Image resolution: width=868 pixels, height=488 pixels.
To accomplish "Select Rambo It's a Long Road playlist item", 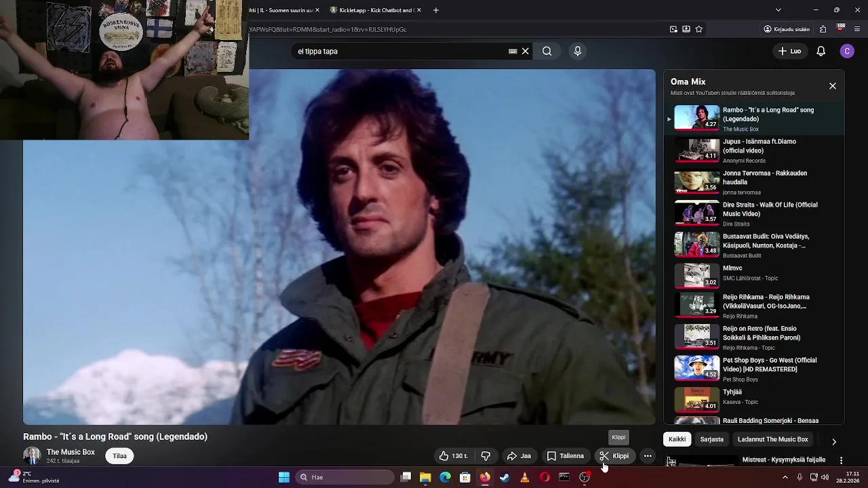I will pos(754,119).
